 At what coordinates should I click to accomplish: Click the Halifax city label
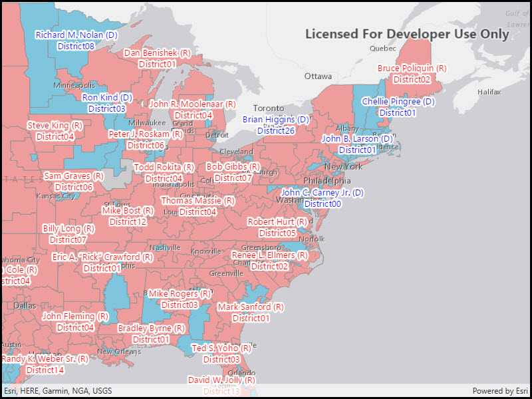(x=489, y=92)
